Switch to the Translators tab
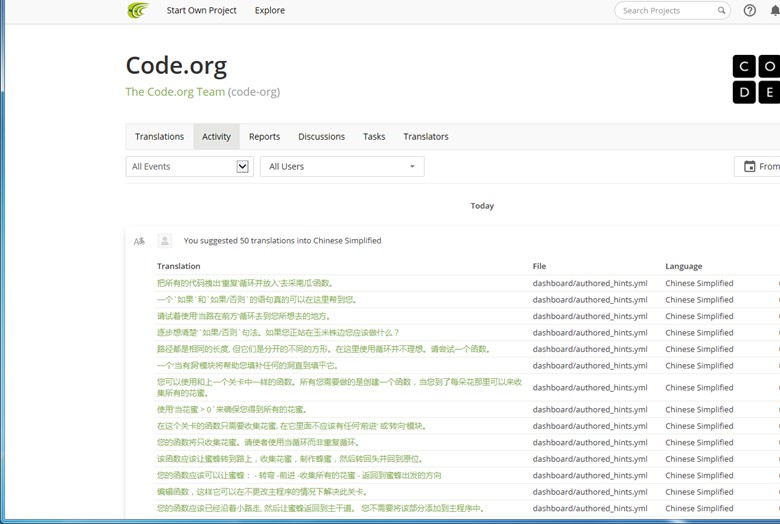The height and width of the screenshot is (524, 780). (426, 136)
